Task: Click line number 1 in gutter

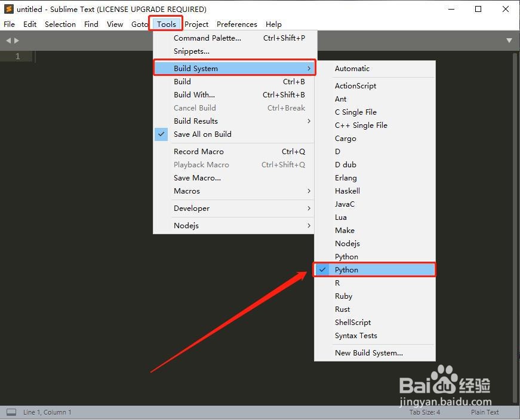Action: [17, 56]
